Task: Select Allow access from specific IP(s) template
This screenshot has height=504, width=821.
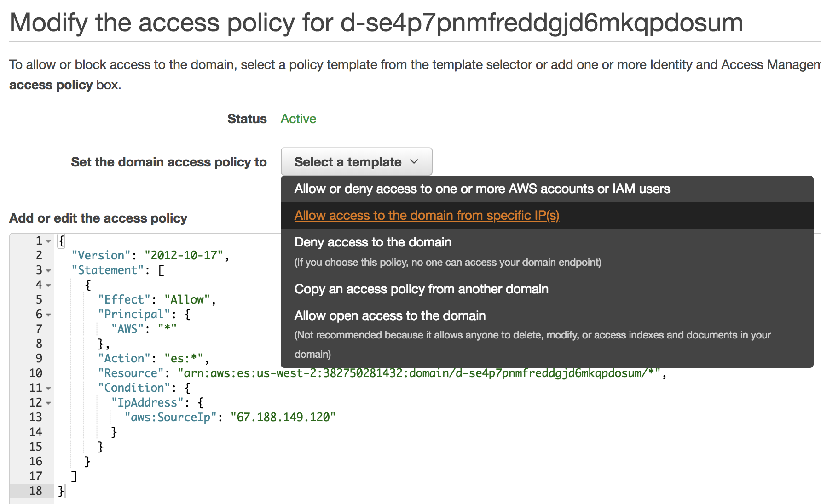Action: [x=547, y=216]
